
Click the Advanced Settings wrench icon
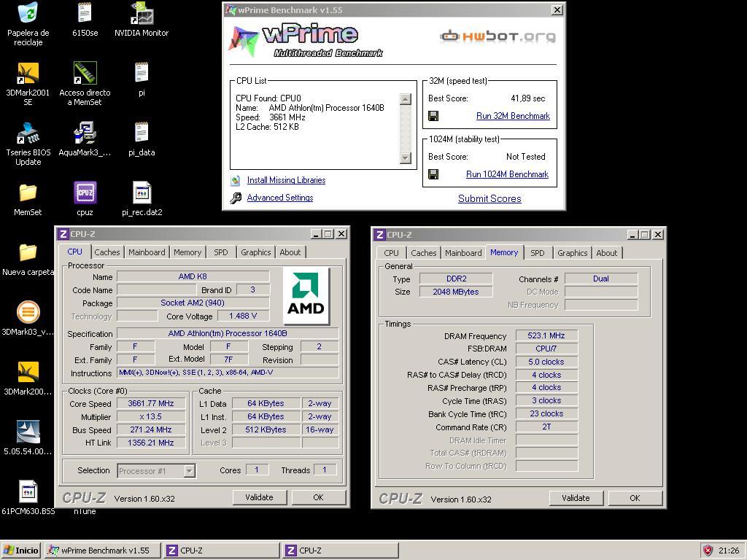[236, 198]
